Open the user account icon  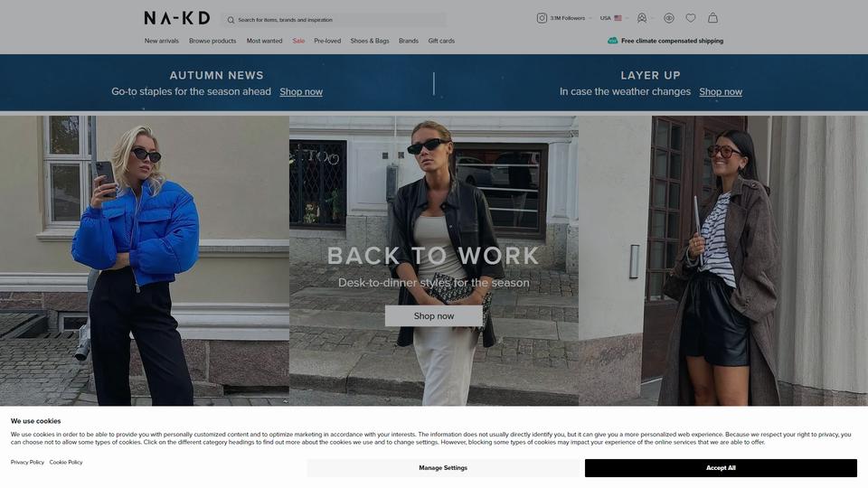642,18
